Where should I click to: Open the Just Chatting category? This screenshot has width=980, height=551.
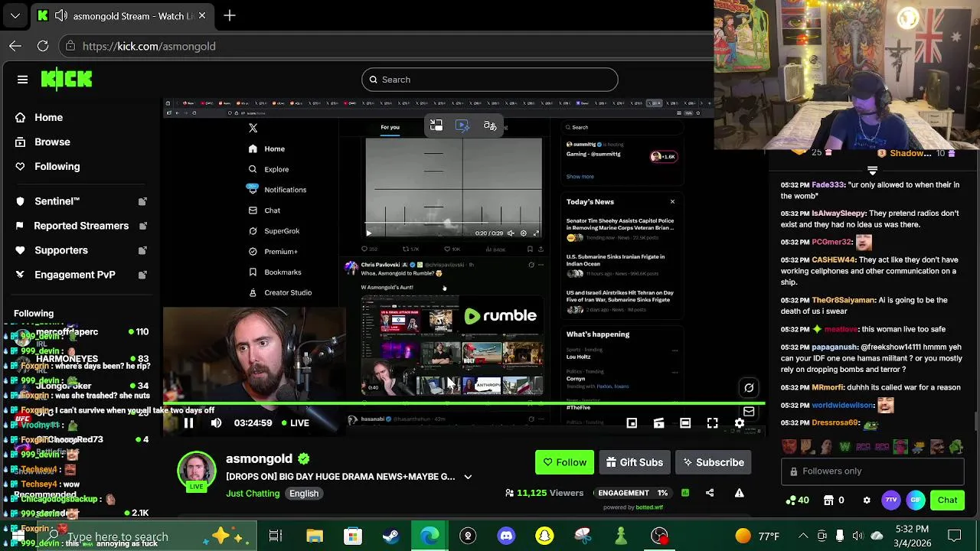pyautogui.click(x=253, y=494)
